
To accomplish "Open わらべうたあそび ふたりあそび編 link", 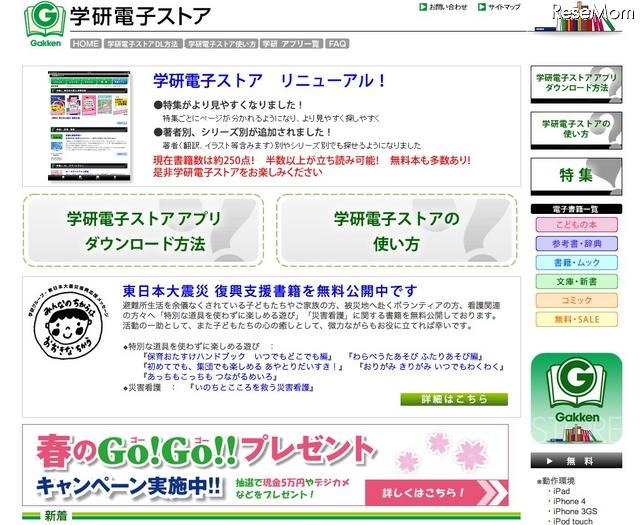I will tap(415, 356).
